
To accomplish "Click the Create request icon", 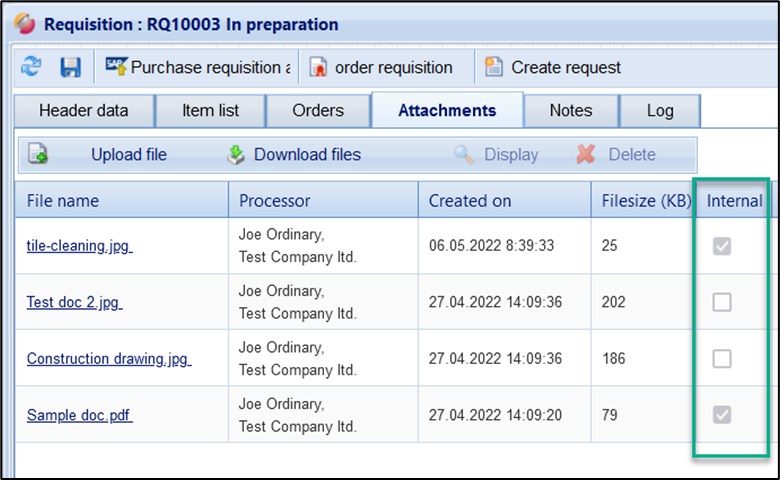I will [494, 67].
